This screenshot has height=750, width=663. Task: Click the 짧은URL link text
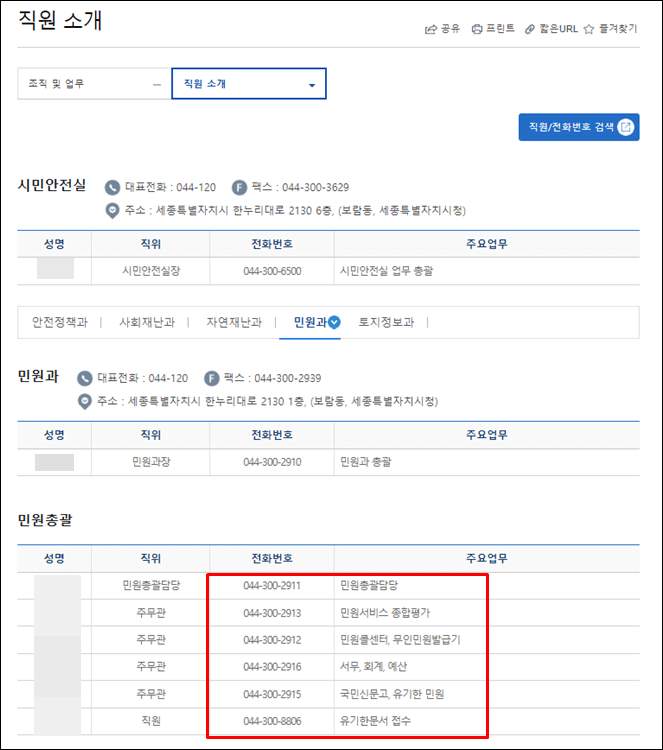(559, 29)
